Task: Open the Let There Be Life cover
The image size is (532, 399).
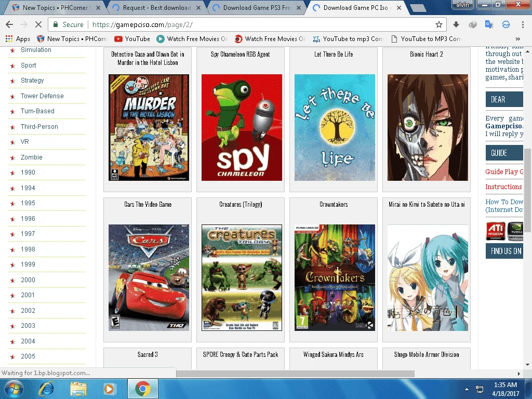Action: (x=335, y=128)
